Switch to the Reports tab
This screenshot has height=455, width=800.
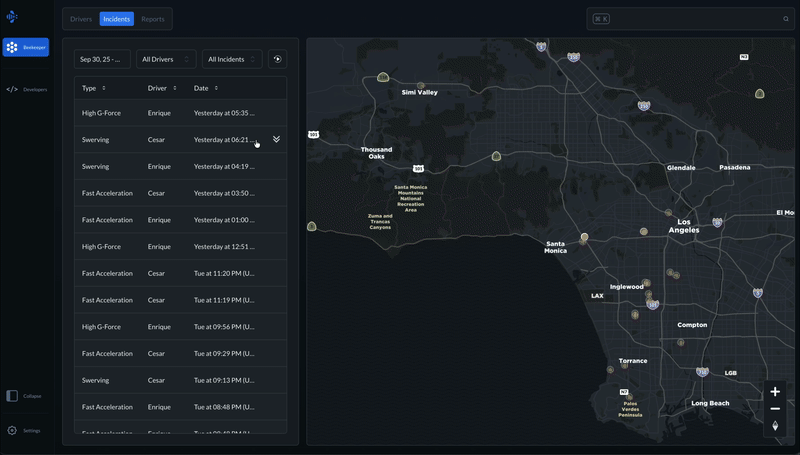click(x=152, y=19)
